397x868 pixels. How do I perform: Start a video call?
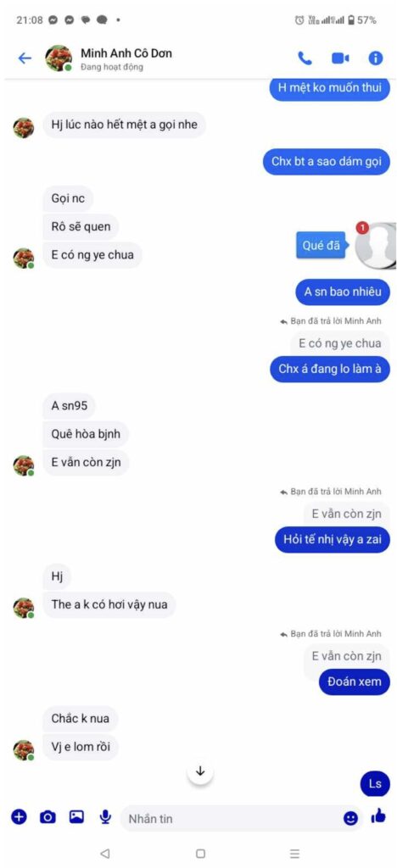coord(340,58)
